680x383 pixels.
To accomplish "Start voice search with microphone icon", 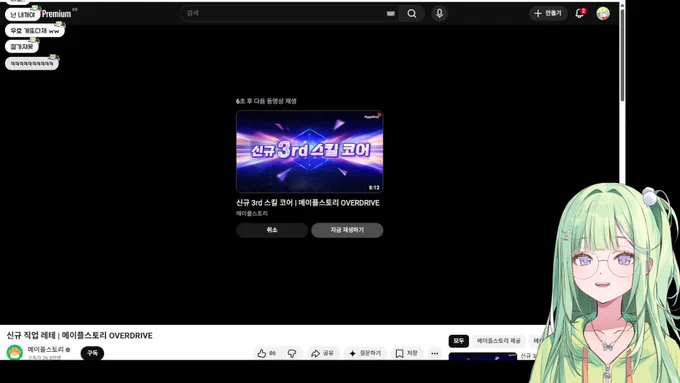I will tap(439, 13).
